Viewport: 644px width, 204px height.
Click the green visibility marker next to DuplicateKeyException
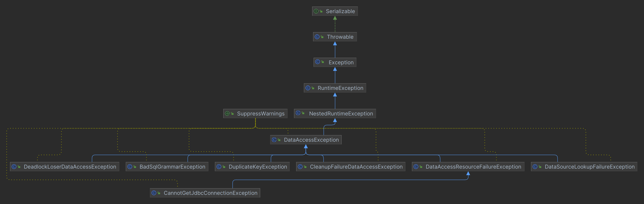point(224,167)
